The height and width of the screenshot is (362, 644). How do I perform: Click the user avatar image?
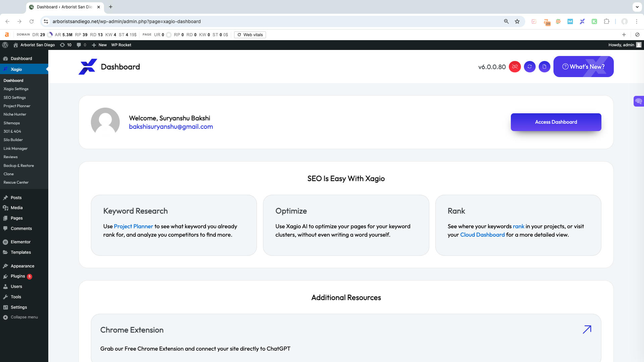pyautogui.click(x=105, y=122)
